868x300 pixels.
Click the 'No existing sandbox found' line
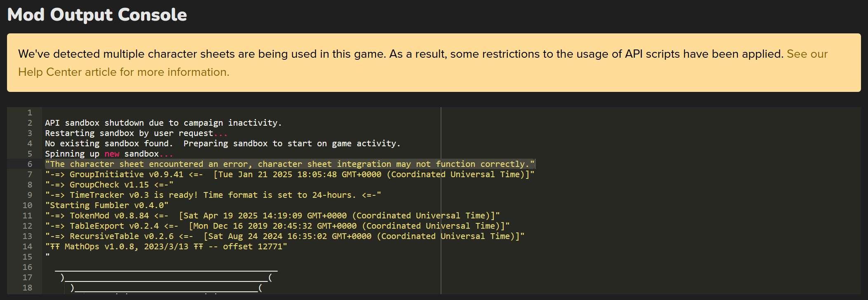(223, 143)
